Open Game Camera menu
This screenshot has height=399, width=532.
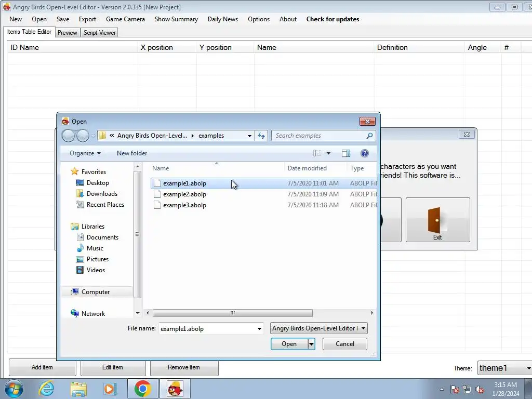125,19
